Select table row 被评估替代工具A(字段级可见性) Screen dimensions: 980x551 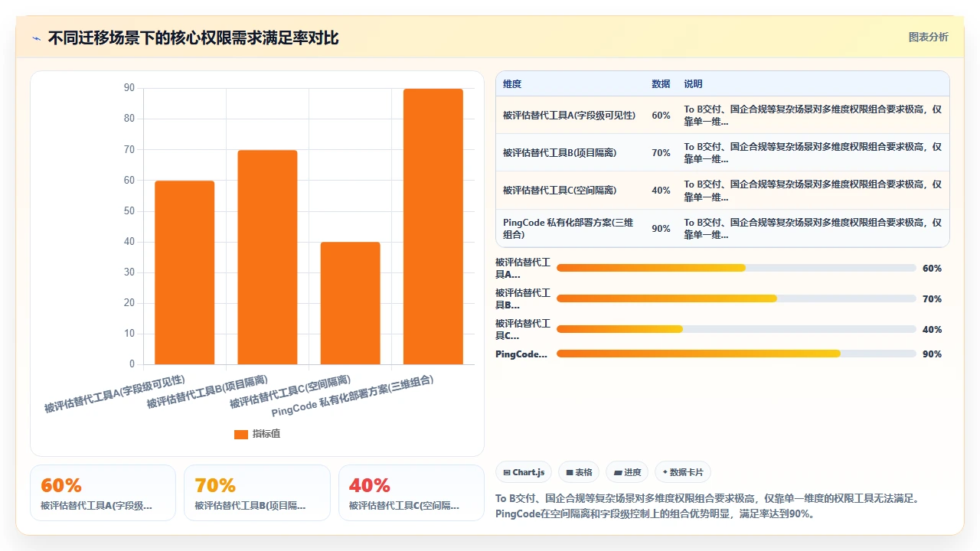(723, 116)
